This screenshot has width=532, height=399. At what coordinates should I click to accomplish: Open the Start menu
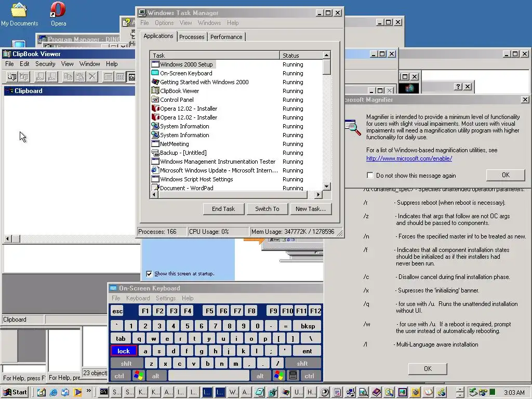(15, 392)
